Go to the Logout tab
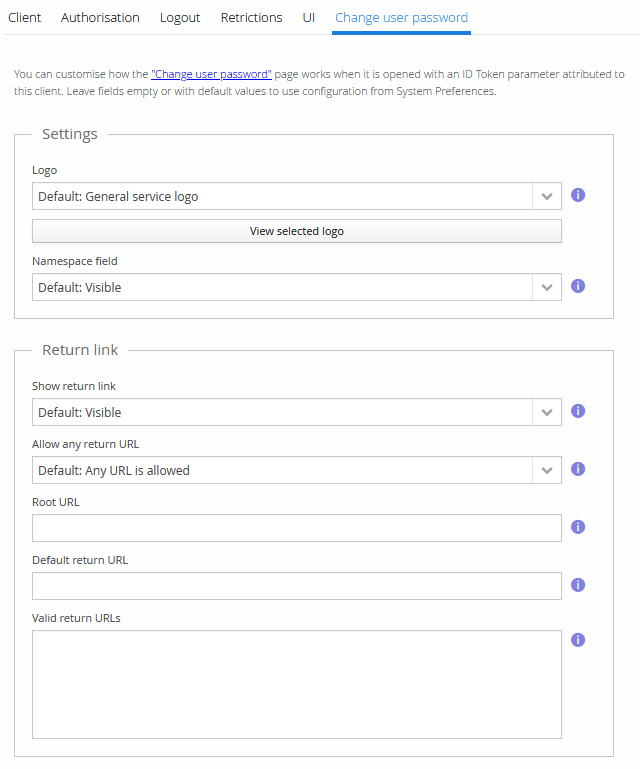 click(180, 18)
